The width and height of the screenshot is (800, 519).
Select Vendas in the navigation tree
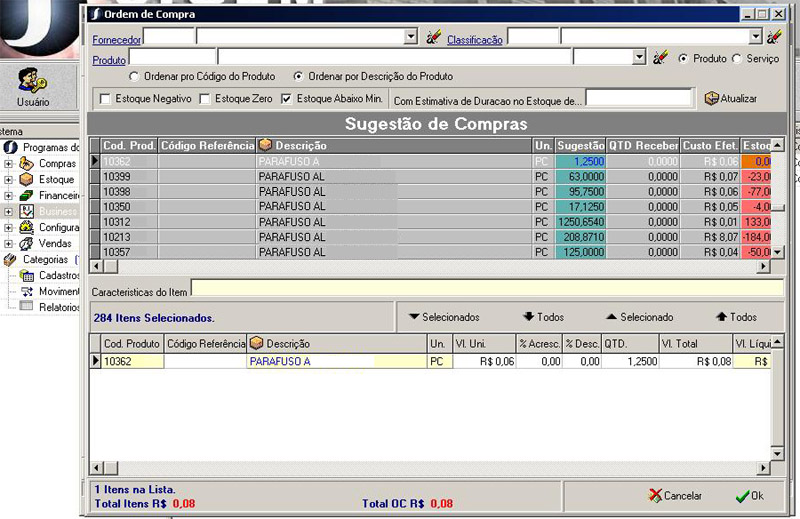click(x=55, y=243)
